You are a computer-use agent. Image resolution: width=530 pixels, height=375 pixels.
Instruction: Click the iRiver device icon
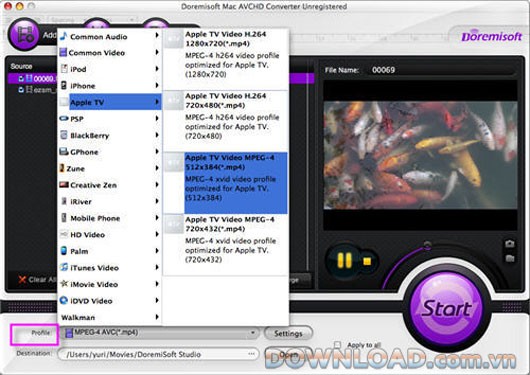click(64, 201)
